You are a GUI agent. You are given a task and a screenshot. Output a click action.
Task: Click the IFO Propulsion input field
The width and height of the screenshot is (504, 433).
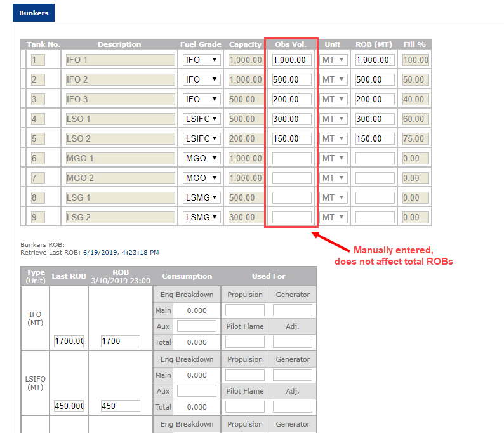pyautogui.click(x=245, y=310)
